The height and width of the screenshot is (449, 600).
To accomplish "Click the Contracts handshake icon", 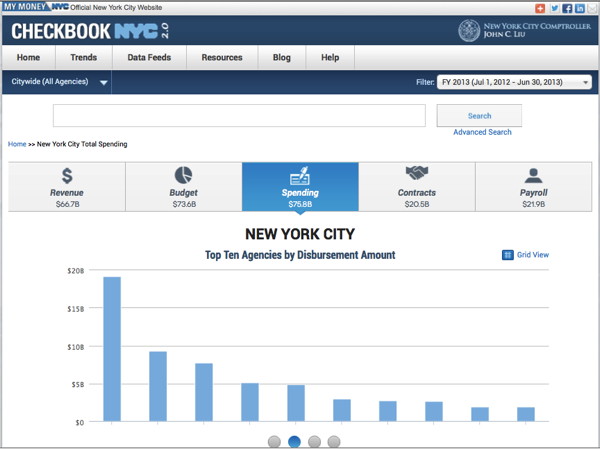I will click(x=417, y=173).
